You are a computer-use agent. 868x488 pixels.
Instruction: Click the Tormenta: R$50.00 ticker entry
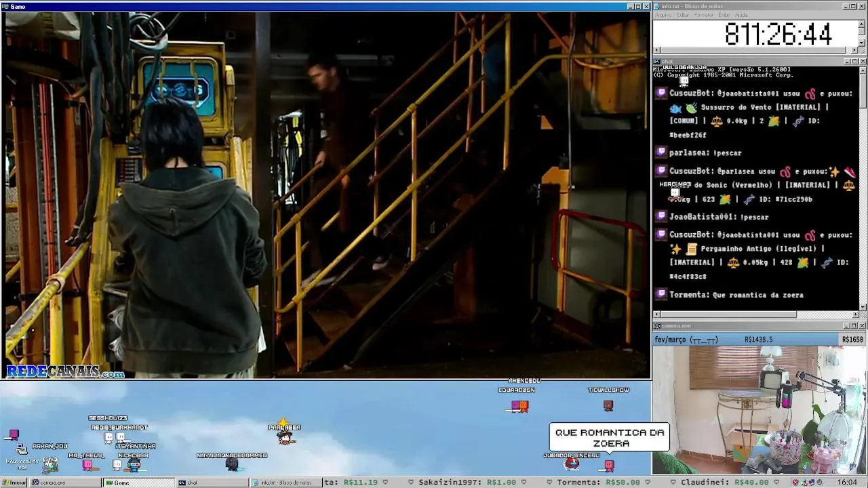pos(599,483)
